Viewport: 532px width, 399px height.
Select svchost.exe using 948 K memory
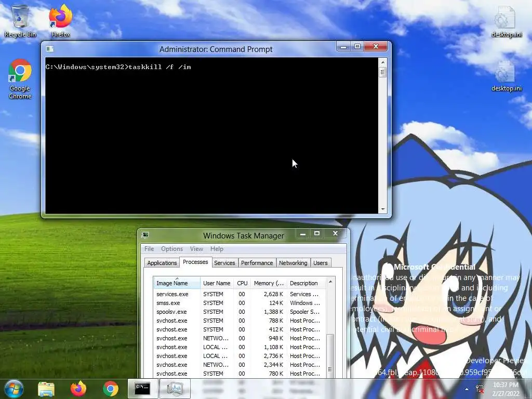pyautogui.click(x=239, y=338)
